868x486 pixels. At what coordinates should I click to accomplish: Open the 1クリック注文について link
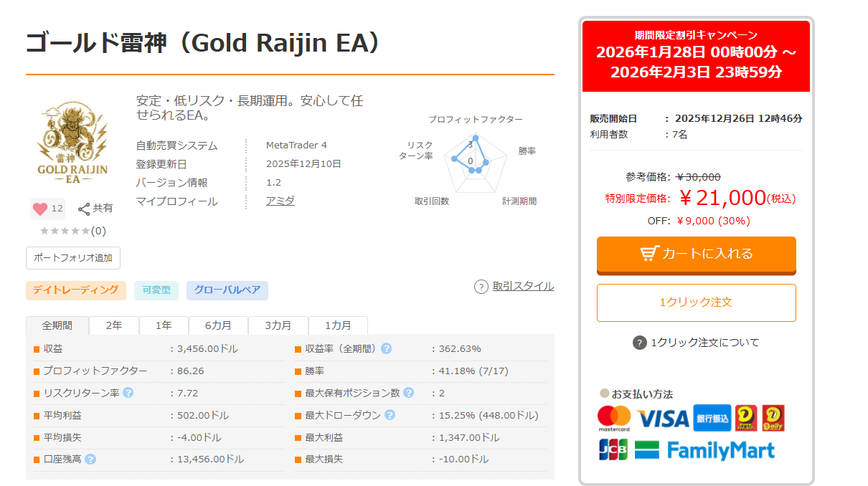[704, 343]
